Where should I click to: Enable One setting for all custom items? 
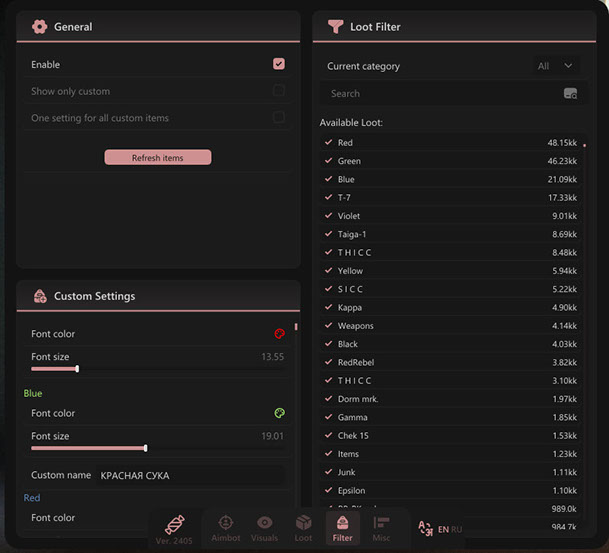279,118
